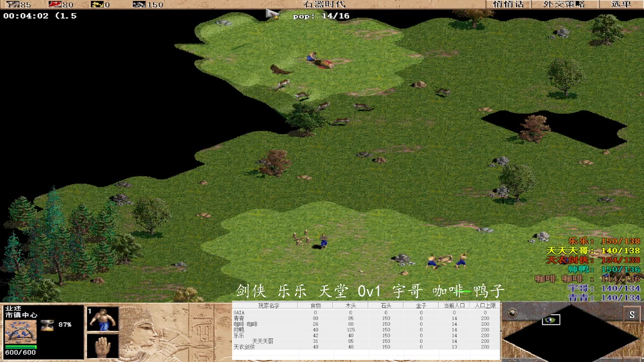
Task: Click the hourglass progress icon beside 87%
Action: [47, 325]
